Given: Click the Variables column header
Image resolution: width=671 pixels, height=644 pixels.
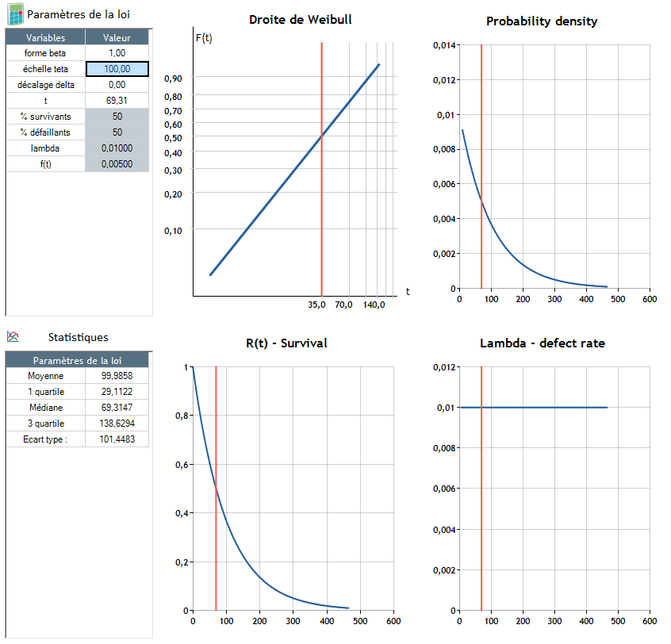Looking at the screenshot, I should [45, 37].
